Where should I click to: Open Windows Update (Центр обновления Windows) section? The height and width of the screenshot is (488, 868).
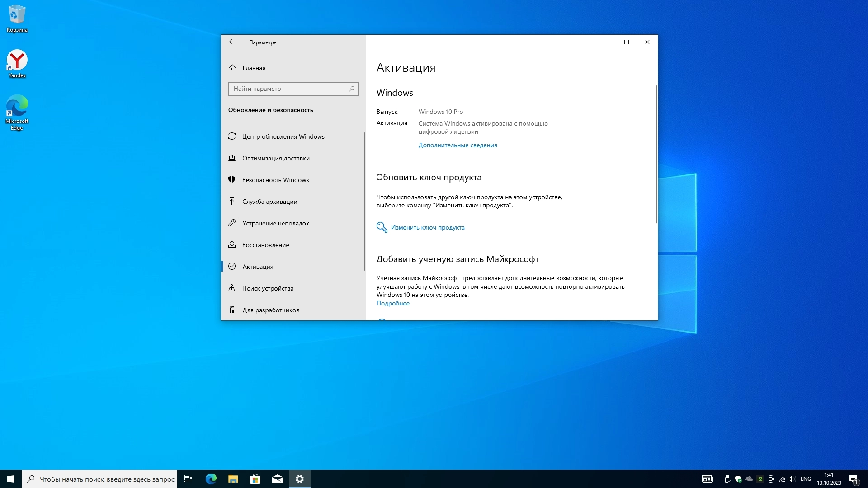(x=283, y=136)
